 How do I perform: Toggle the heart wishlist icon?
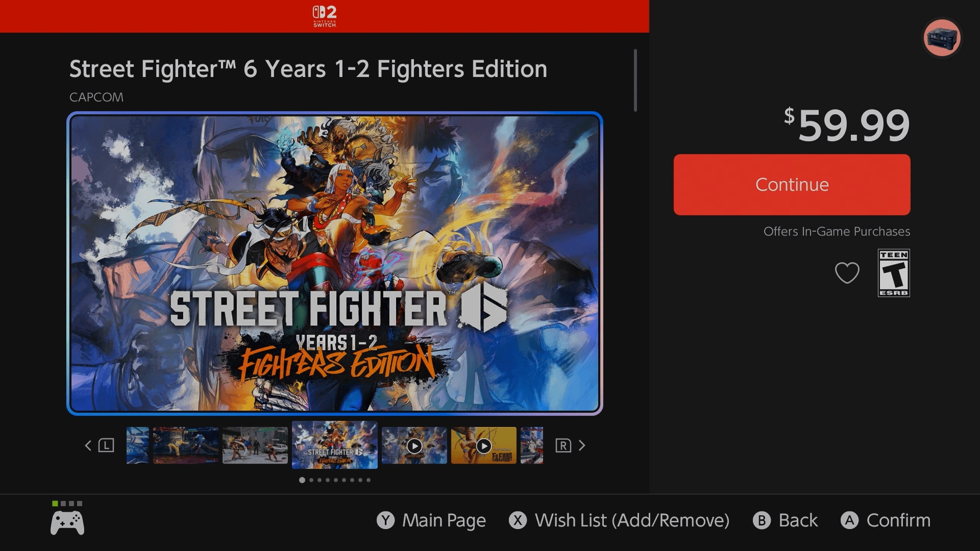(848, 272)
